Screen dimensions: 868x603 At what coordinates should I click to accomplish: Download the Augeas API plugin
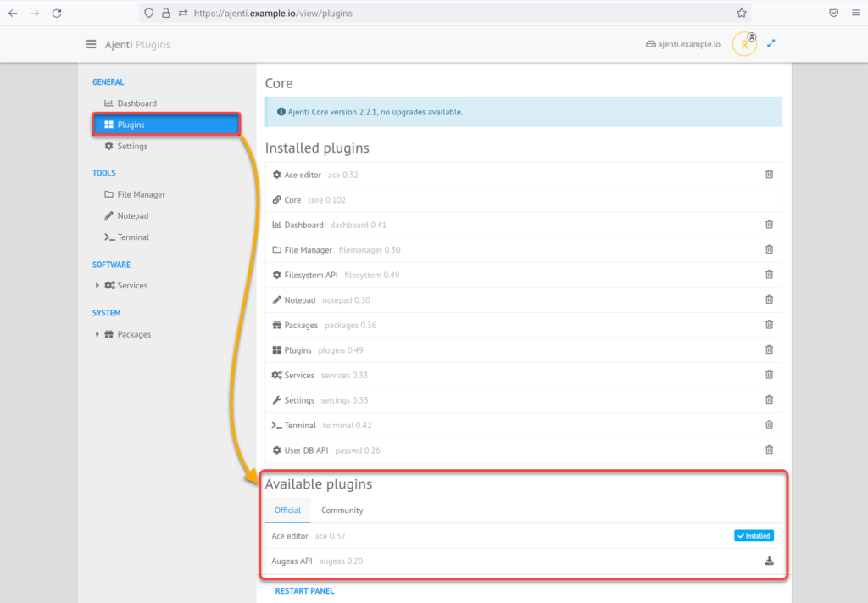769,560
